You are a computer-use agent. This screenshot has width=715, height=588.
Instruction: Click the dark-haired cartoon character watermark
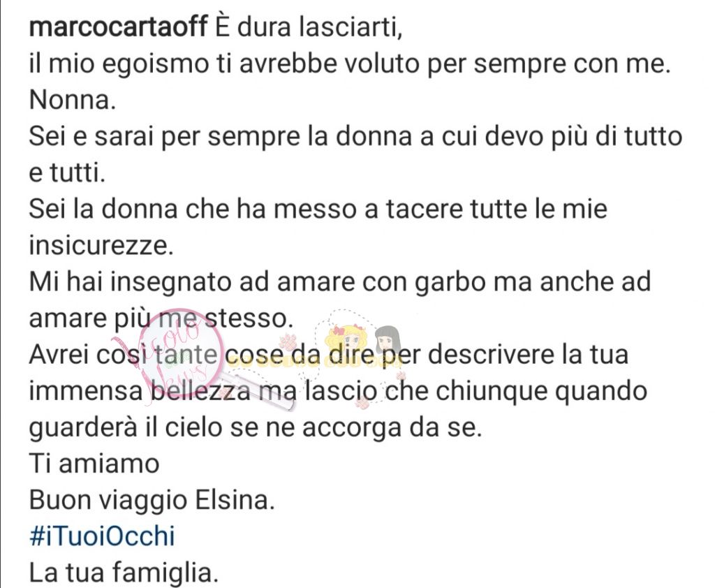click(388, 340)
